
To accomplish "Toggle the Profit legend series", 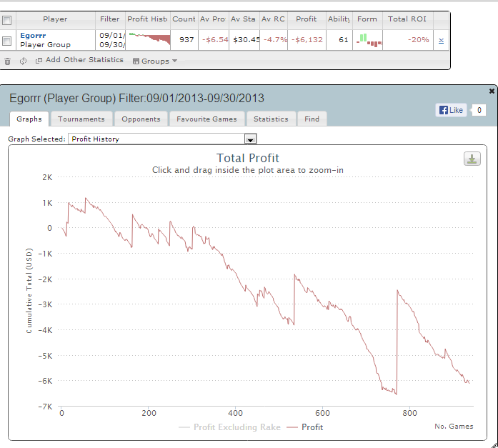I will pyautogui.click(x=305, y=427).
